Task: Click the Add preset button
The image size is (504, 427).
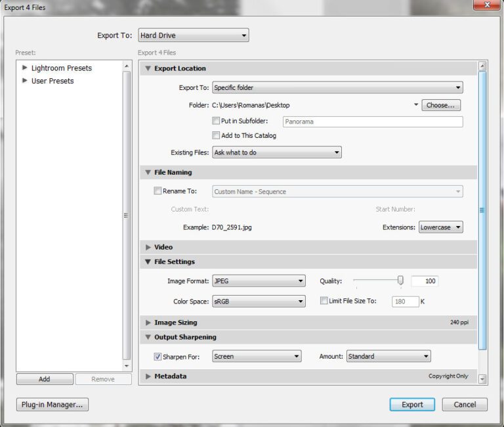Action: pyautogui.click(x=45, y=379)
